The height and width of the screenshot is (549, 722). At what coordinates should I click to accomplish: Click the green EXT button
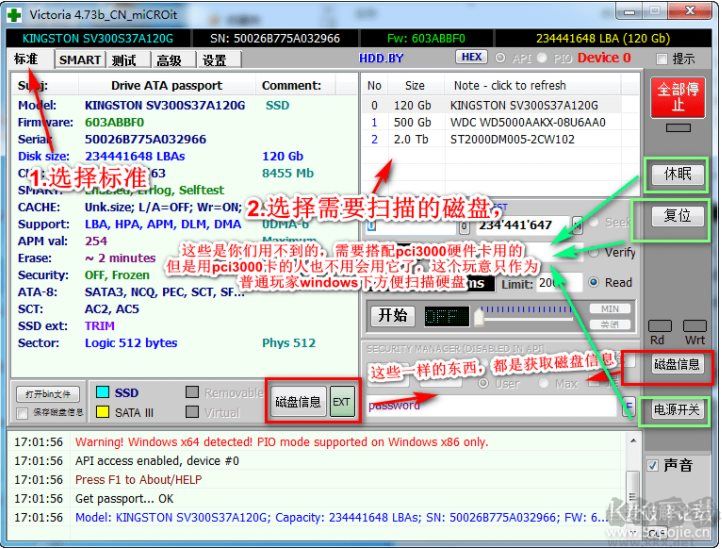pos(341,402)
